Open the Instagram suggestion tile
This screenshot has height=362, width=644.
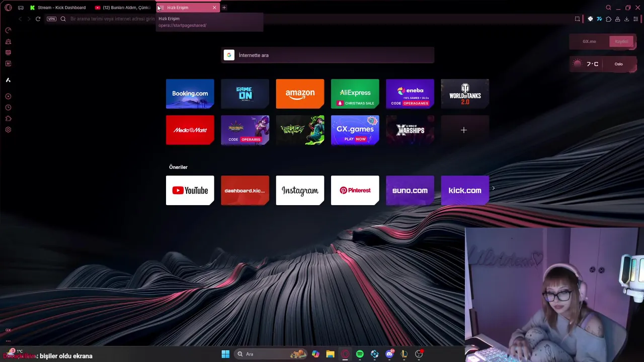click(300, 191)
